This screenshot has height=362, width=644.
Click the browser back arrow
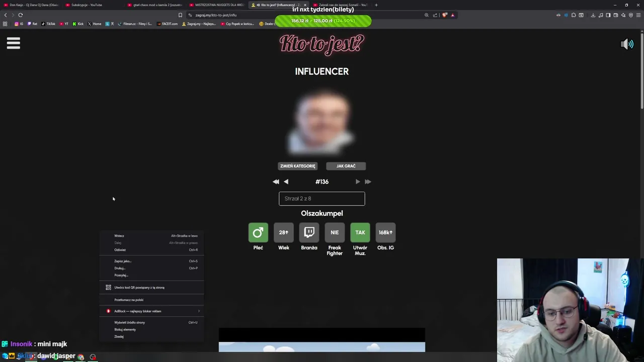6,15
